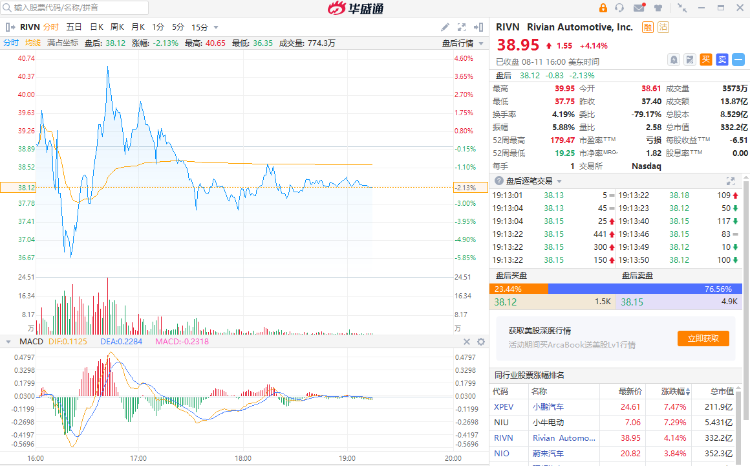Click the sort arrows on 涨跌幅 column

688,392
